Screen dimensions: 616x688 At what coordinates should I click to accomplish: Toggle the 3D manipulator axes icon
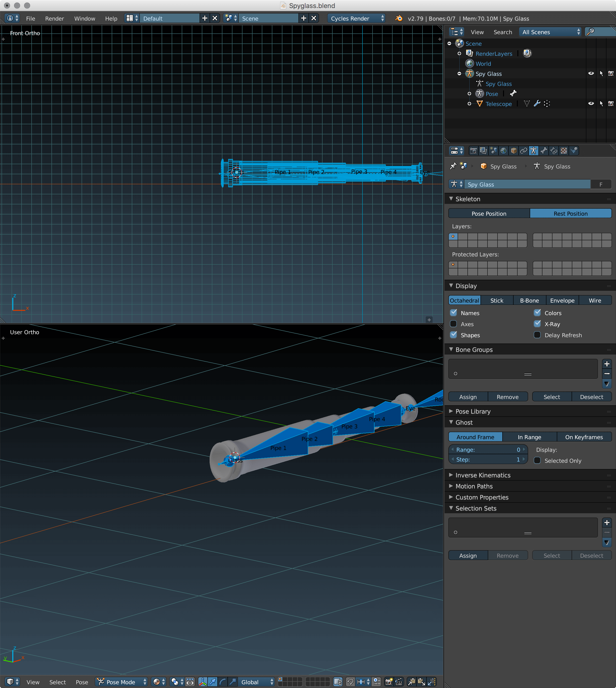[203, 681]
